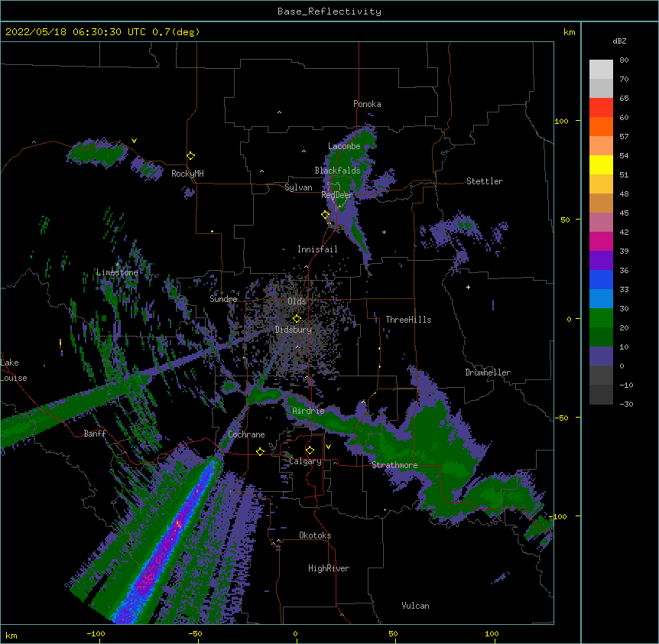Click the Blackfalds map label

[x=337, y=171]
